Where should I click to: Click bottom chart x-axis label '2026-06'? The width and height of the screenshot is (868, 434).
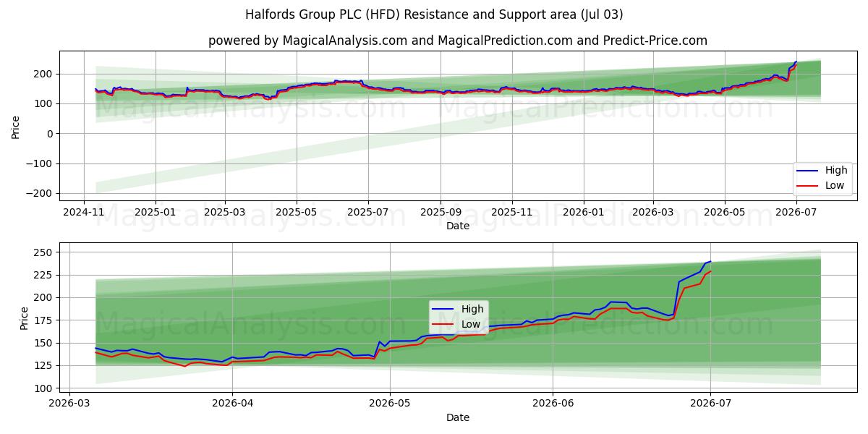pyautogui.click(x=553, y=403)
